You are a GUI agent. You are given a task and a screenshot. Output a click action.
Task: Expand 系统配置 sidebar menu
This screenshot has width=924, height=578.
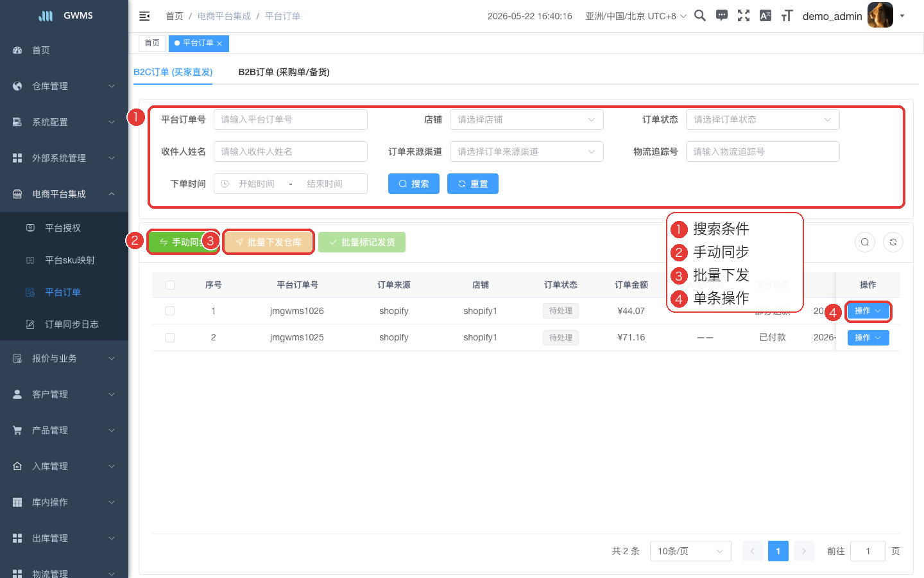tap(64, 122)
